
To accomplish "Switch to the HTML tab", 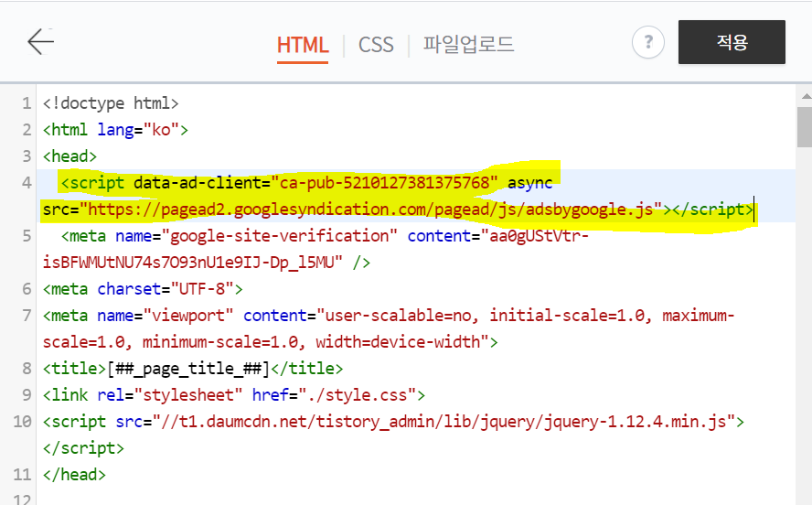I will [x=303, y=45].
